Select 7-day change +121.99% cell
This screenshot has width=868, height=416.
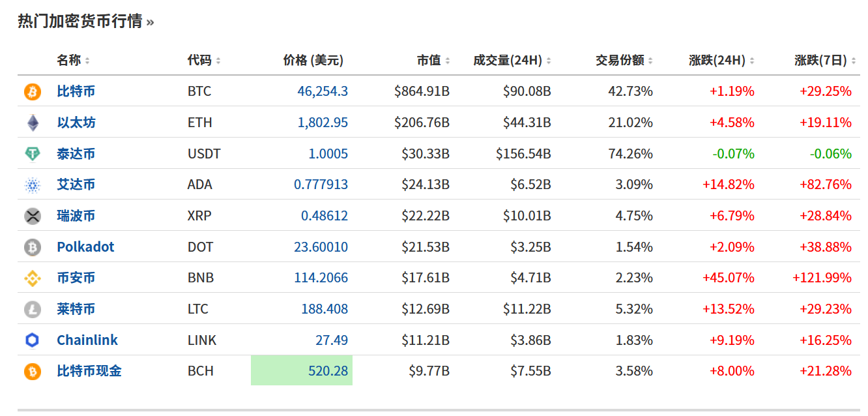click(x=822, y=278)
